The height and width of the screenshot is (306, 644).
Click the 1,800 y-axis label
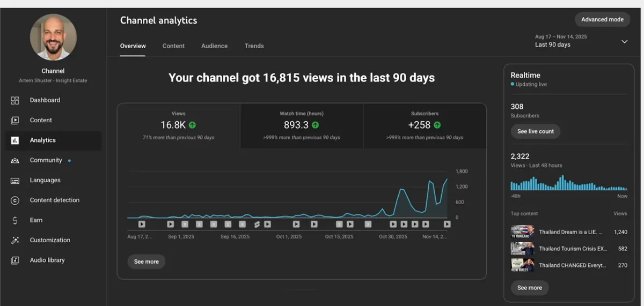coord(462,171)
